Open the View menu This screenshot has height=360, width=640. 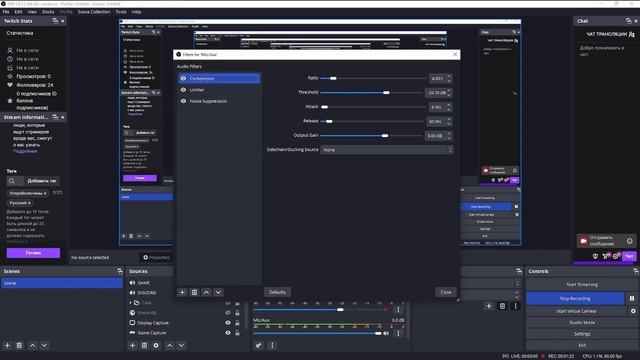tap(32, 12)
